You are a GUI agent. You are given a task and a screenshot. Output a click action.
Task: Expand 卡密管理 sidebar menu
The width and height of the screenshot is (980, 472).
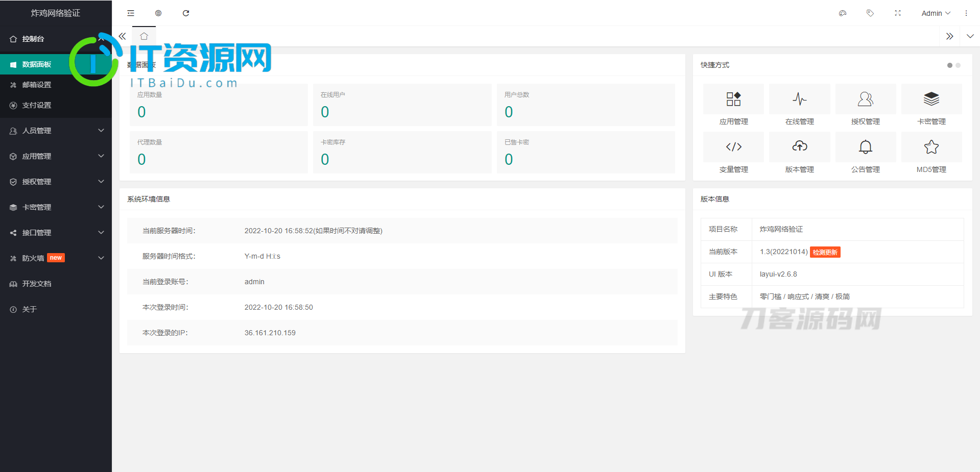56,207
